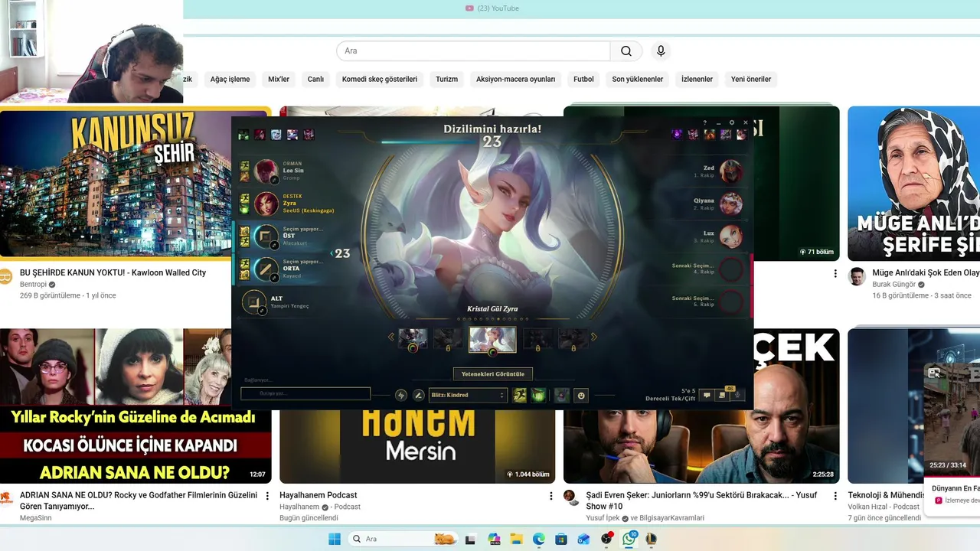
Task: Toggle the voice microphone in League client
Action: point(737,395)
